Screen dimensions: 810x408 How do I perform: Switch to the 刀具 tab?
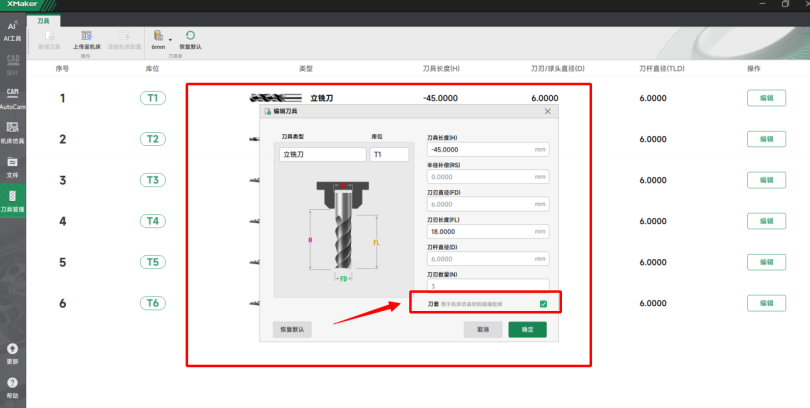[45, 20]
